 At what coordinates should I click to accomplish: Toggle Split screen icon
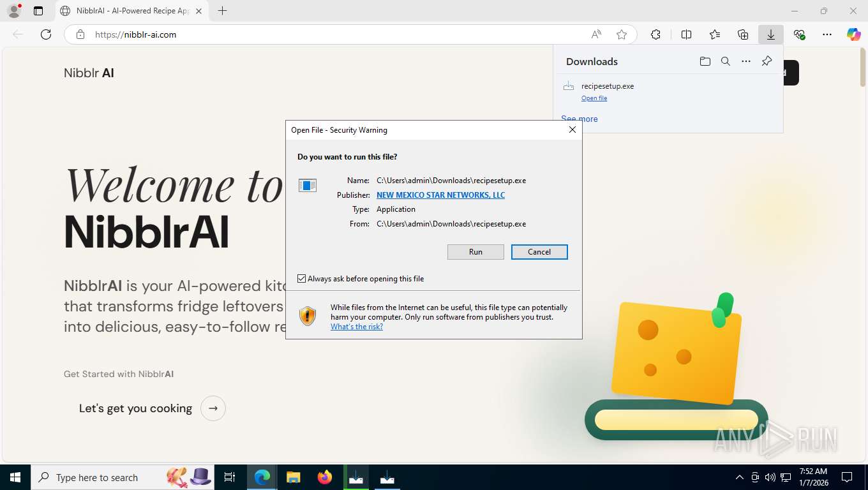click(x=686, y=34)
